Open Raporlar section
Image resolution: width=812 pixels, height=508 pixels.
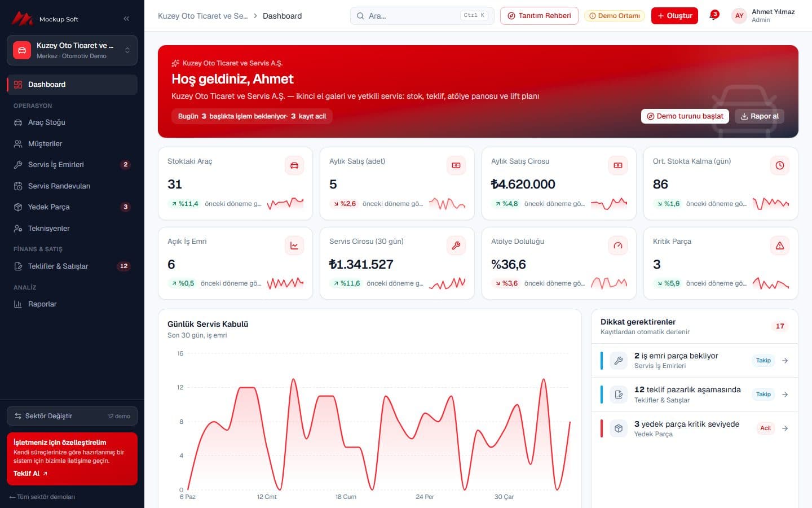point(72,304)
